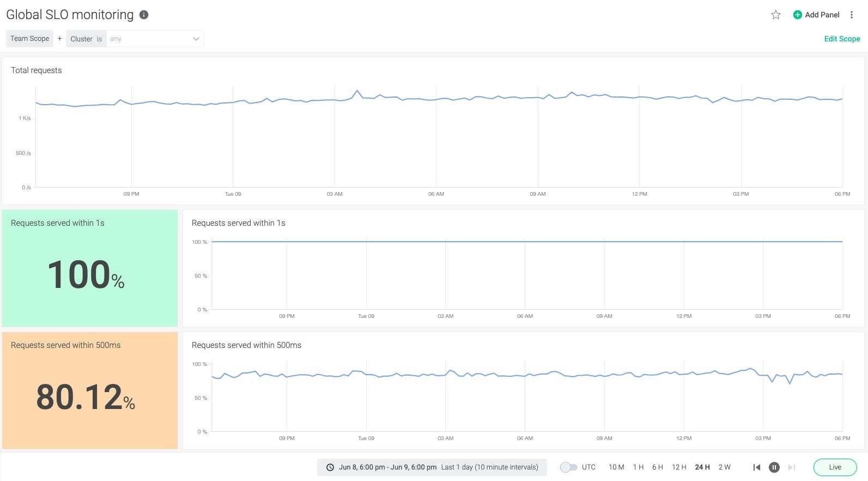Star this dashboard as favorite
Screen dimensions: 868x481
click(x=776, y=15)
